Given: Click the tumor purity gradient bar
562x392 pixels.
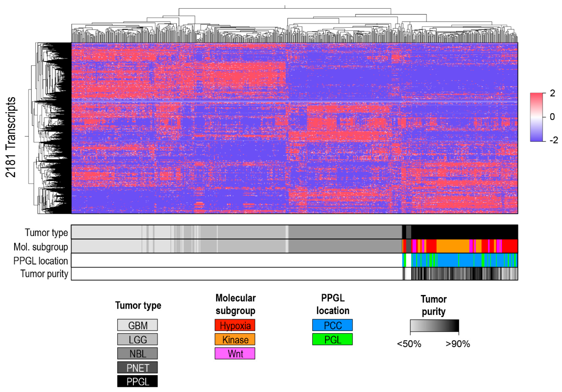Looking at the screenshot, I should pyautogui.click(x=435, y=326).
